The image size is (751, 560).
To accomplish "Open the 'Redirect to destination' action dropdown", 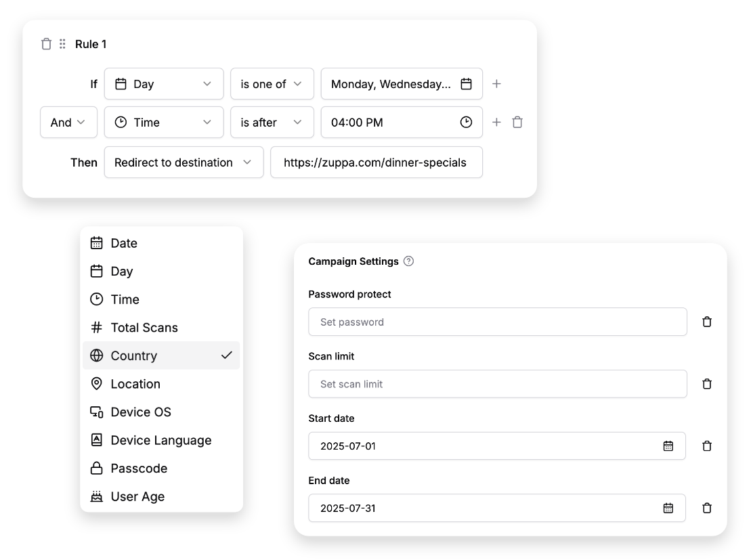I will (x=184, y=163).
